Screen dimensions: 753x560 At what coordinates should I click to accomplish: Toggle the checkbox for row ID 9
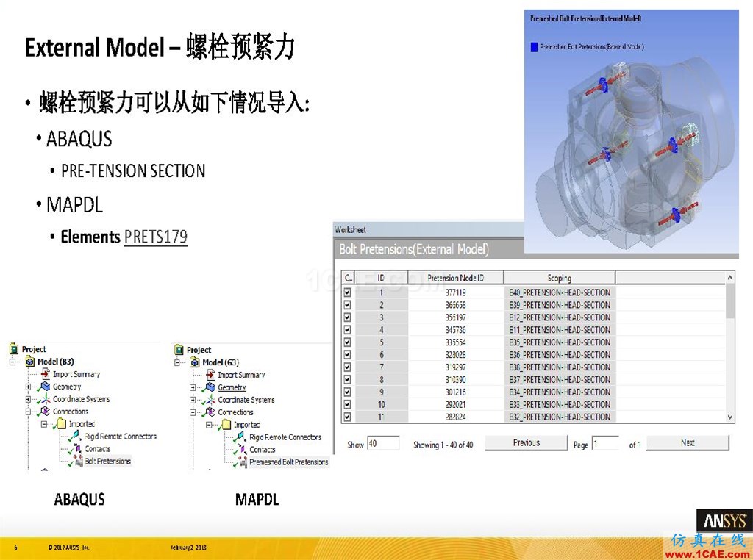pos(347,392)
